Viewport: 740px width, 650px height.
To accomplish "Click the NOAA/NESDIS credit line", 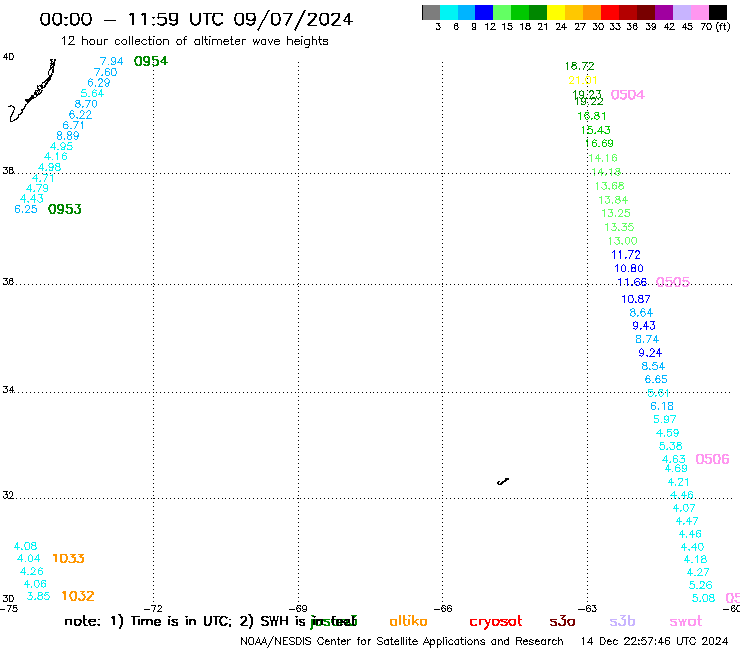I will point(402,642).
